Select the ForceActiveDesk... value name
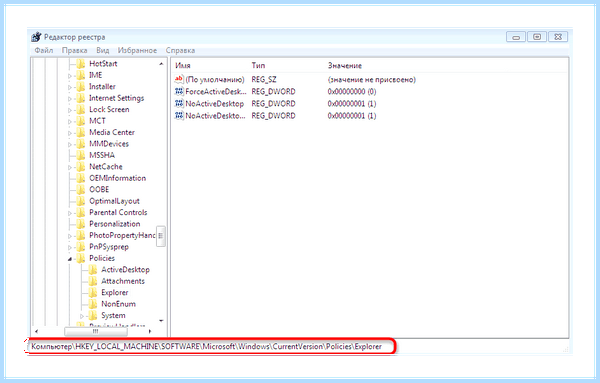This screenshot has width=600, height=383. [216, 91]
